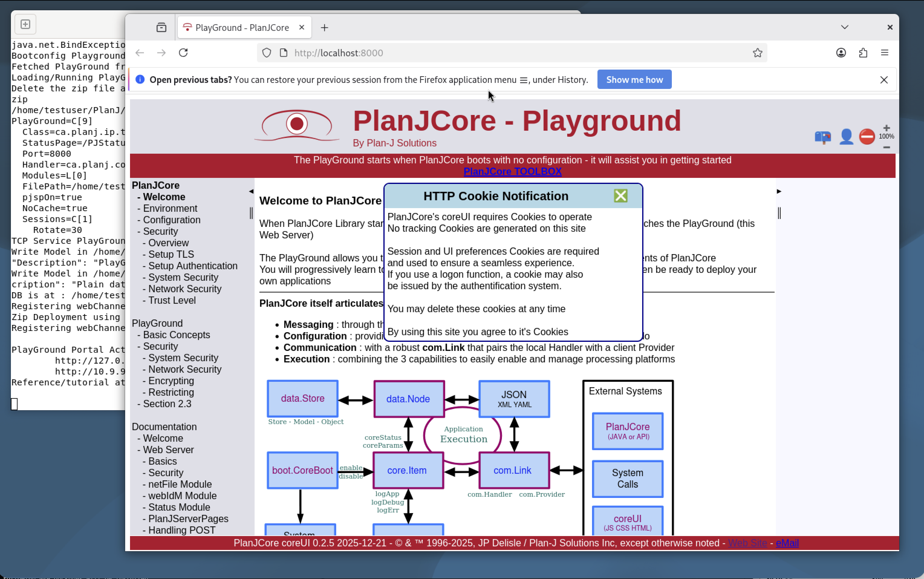
Task: Click the com.Link box in diagram
Action: [x=514, y=470]
